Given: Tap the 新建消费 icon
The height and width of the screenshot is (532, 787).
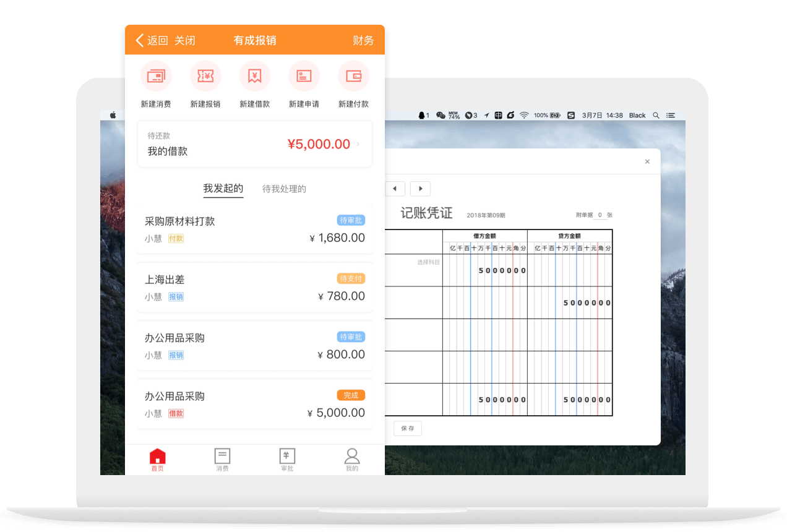Looking at the screenshot, I should 156,77.
